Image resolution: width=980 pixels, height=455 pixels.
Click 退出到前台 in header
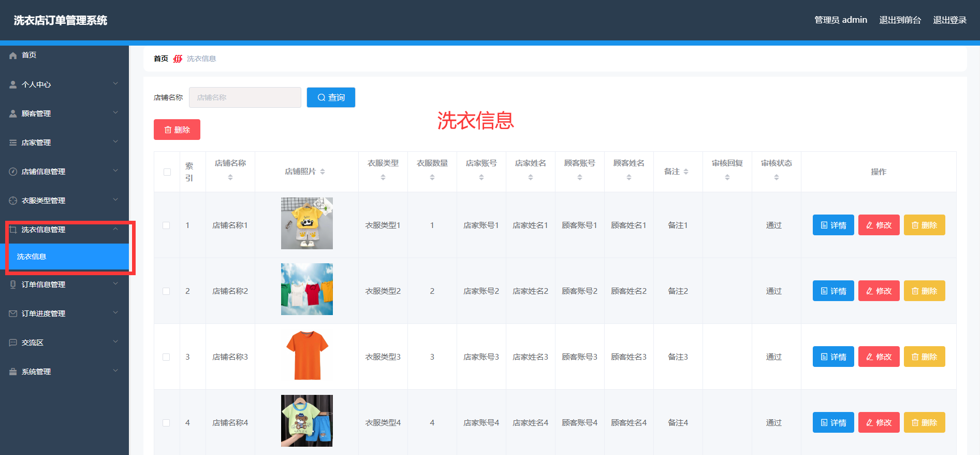pos(900,20)
